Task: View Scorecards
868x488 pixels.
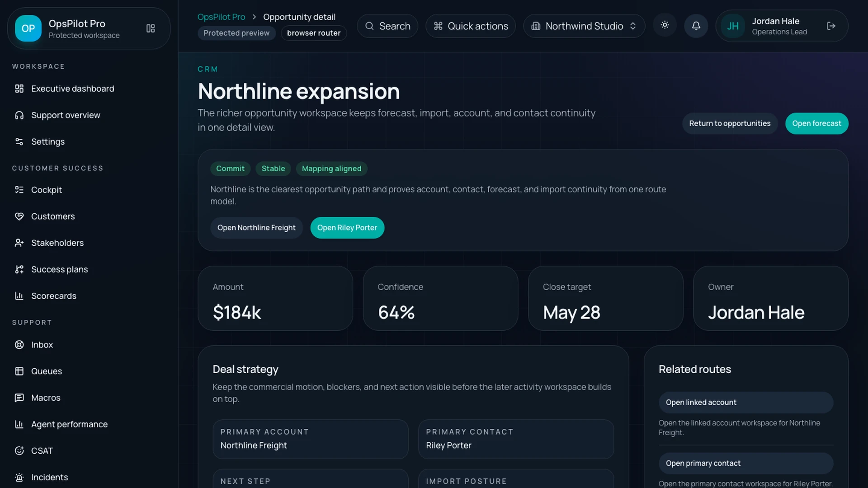Action: pyautogui.click(x=89, y=296)
